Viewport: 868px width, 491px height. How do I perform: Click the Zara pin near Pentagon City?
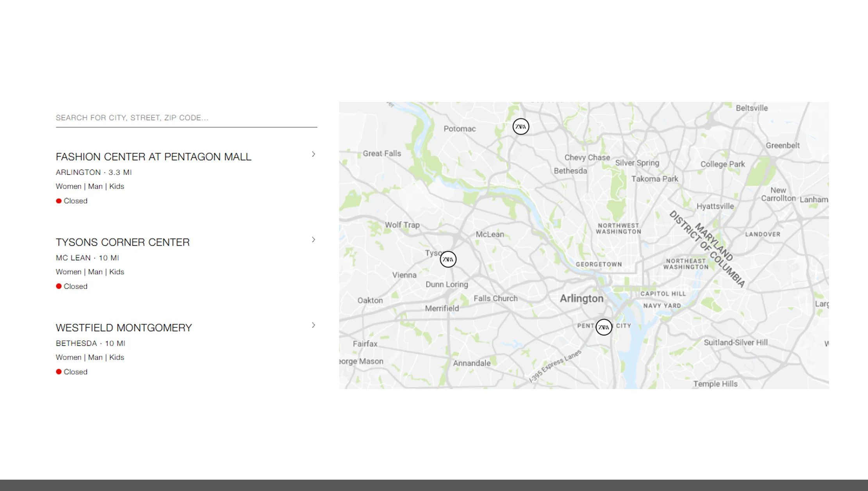tap(604, 327)
